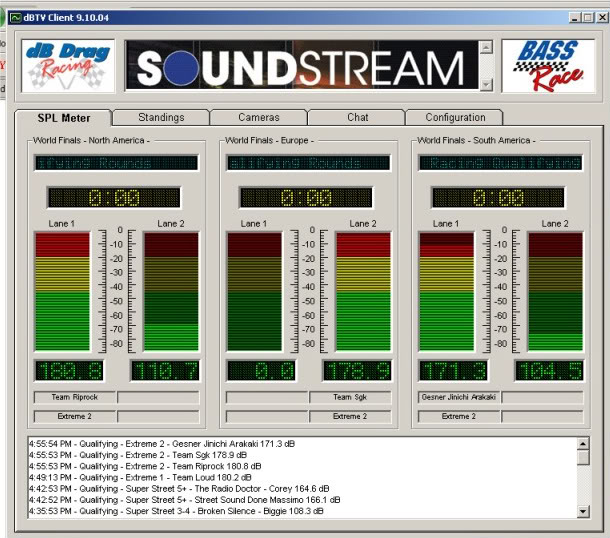Select the Radio Doctor - Corey 164.6 dB entry

pos(179,489)
